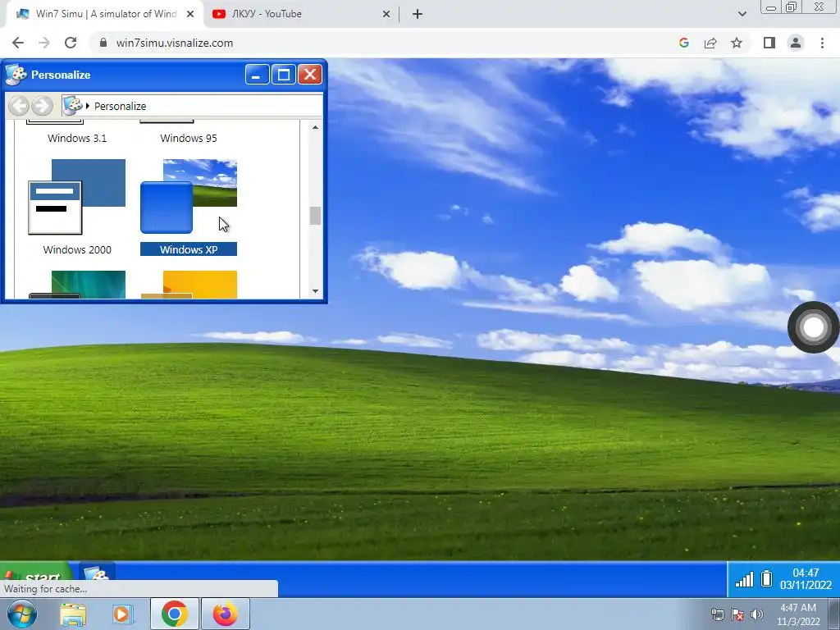Open File Explorer from taskbar
This screenshot has height=630, width=840.
coord(72,614)
